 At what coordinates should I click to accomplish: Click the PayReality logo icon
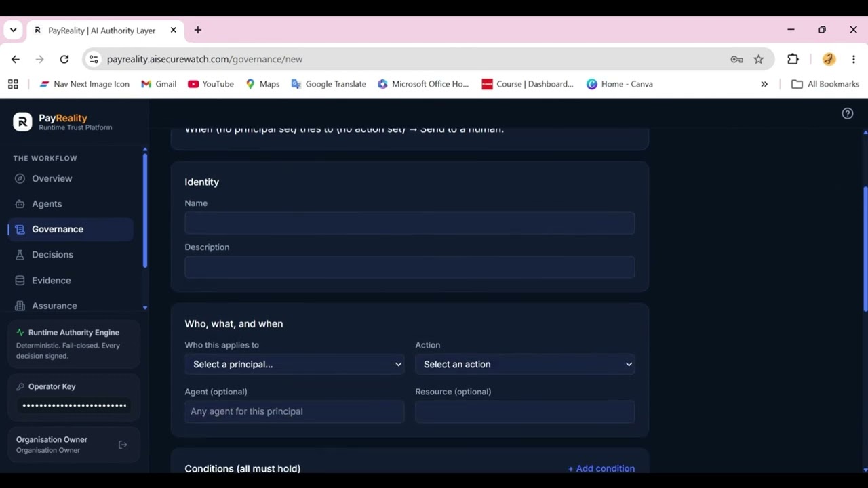coord(22,122)
